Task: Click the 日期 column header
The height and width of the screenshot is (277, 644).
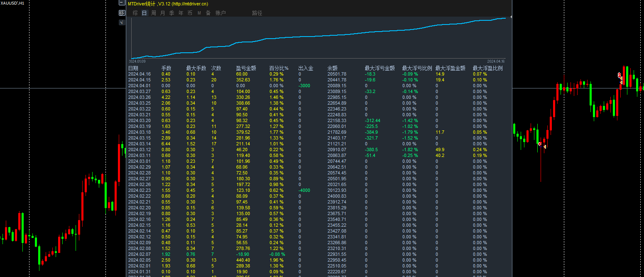Action: [x=133, y=68]
